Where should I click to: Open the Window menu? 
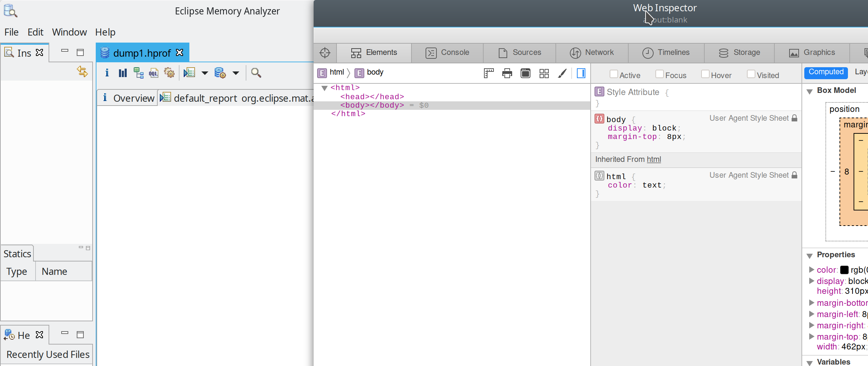point(69,32)
